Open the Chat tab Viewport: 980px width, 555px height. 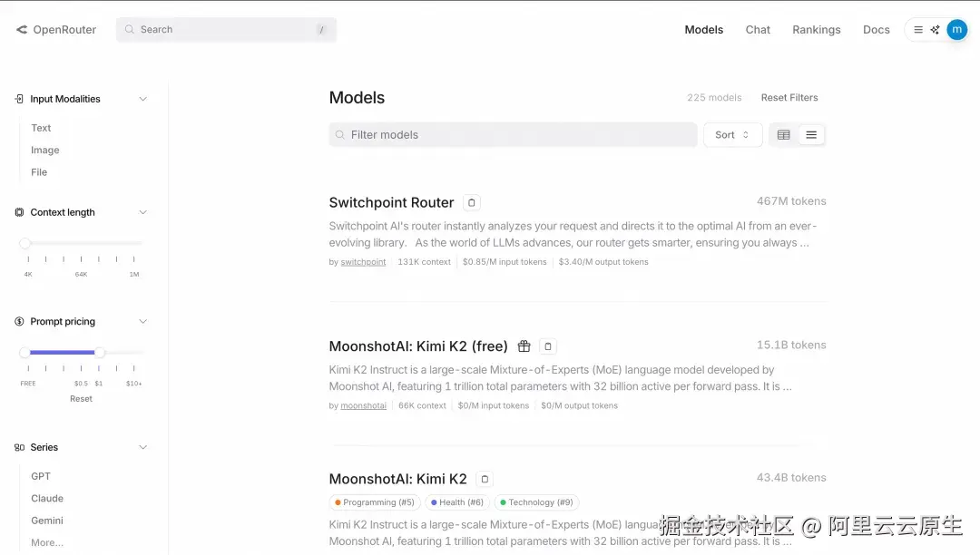tap(758, 29)
